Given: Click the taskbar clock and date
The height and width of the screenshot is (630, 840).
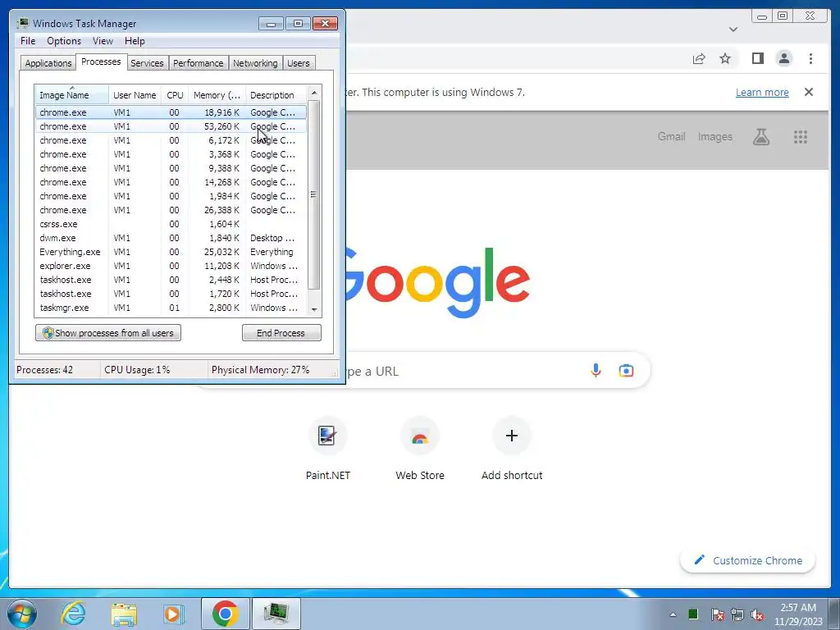Looking at the screenshot, I should tap(797, 614).
